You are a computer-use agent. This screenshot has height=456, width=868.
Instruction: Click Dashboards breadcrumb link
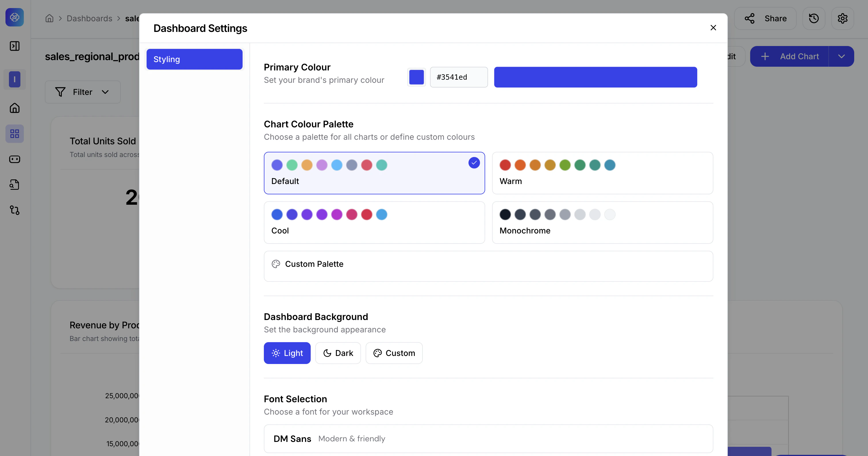click(89, 18)
